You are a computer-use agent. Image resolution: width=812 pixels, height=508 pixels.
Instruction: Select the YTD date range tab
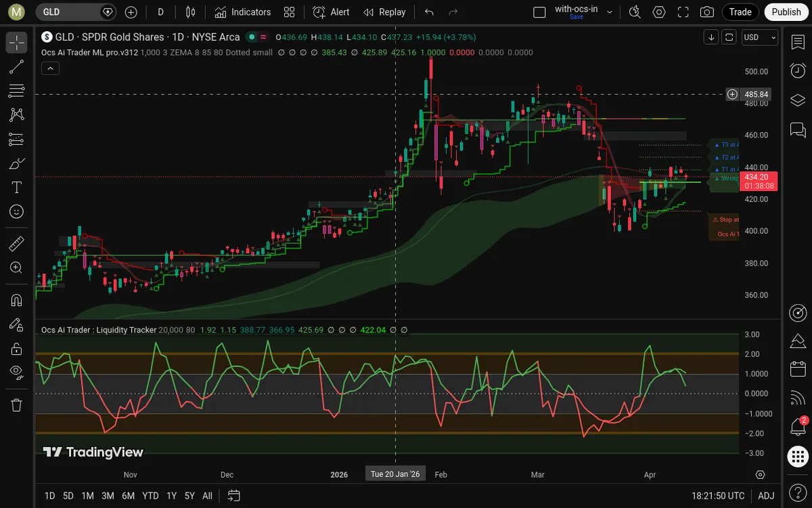(x=150, y=496)
